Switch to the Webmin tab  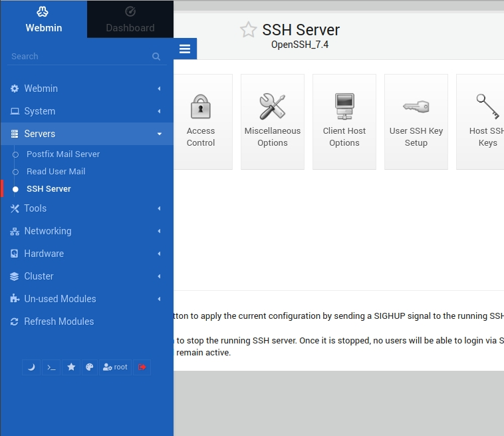pos(44,19)
